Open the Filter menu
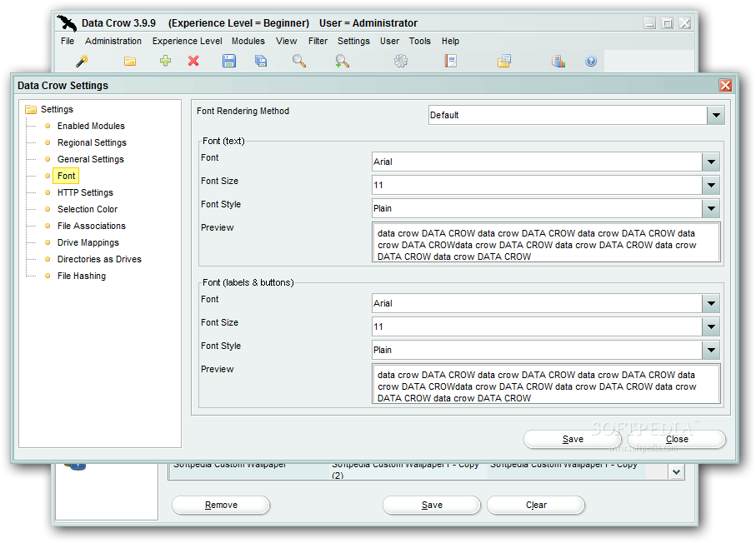 pos(318,41)
